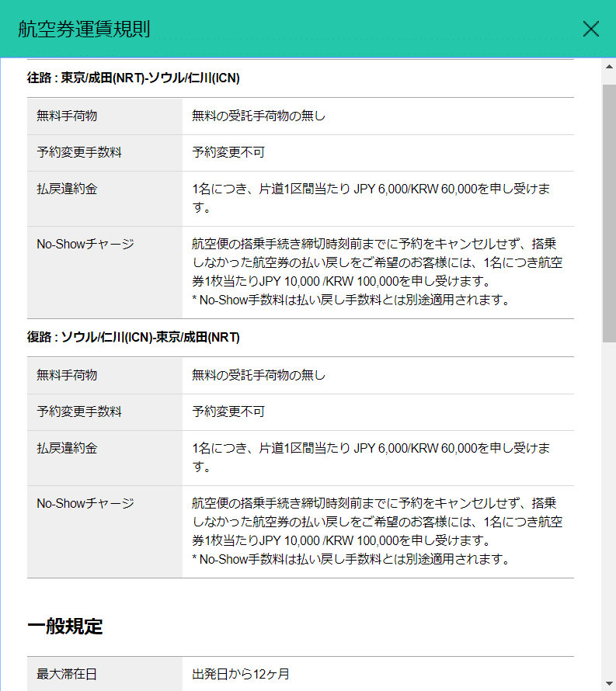Click 無料手荷物 label in the 往路 table
Screen dimensions: 616x691
point(67,116)
